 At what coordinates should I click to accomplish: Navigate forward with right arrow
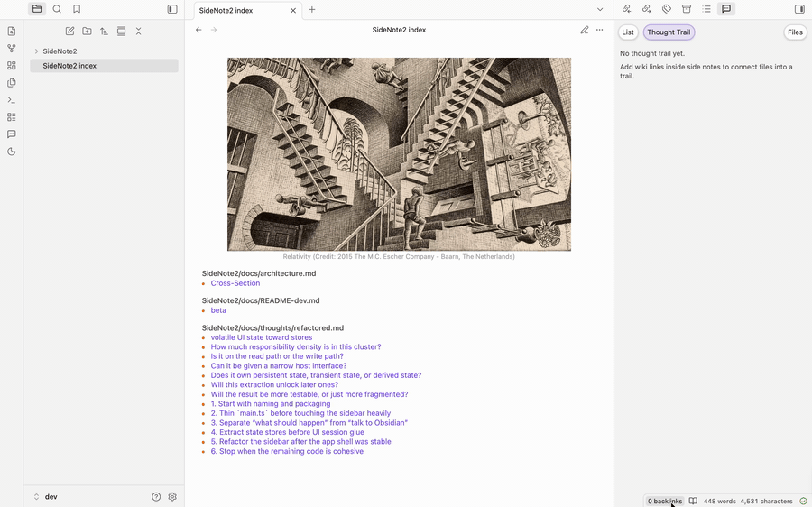[x=214, y=30]
